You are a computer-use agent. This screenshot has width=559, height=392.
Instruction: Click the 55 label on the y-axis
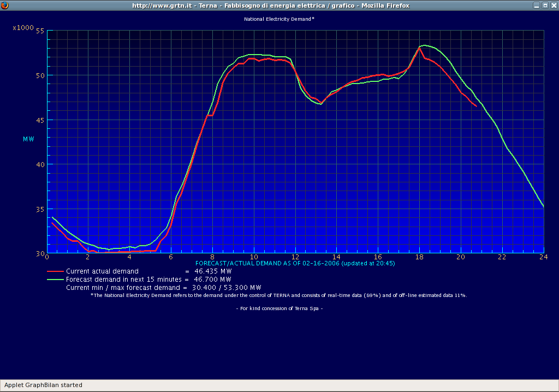tap(39, 31)
